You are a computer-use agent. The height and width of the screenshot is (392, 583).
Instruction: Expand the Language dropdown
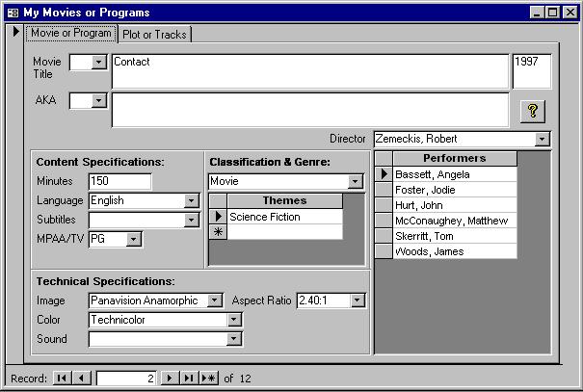click(192, 201)
